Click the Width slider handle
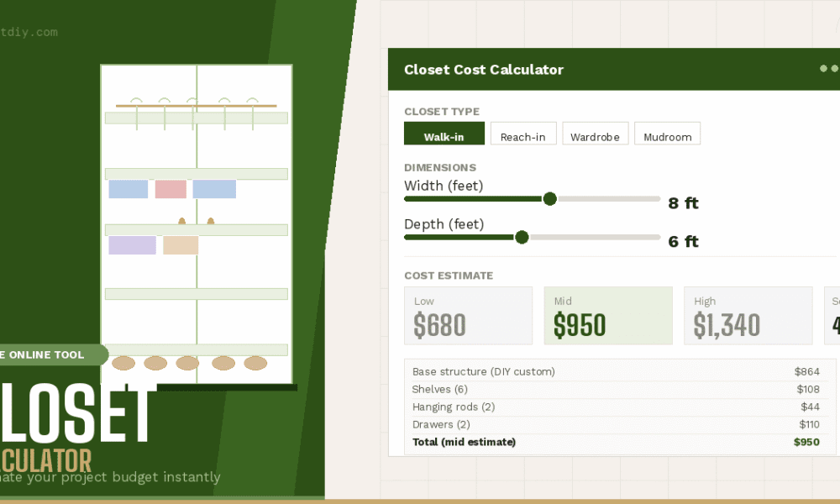This screenshot has height=504, width=840. click(550, 199)
